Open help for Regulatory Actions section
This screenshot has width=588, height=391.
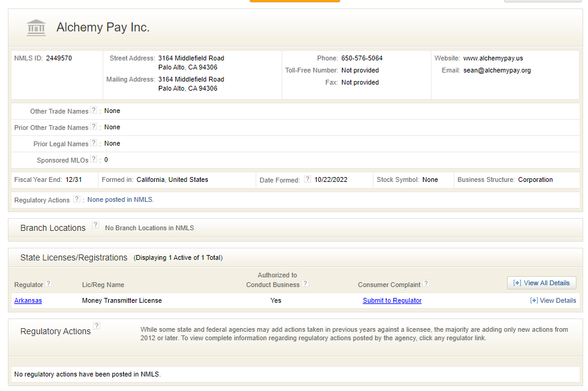(x=97, y=325)
